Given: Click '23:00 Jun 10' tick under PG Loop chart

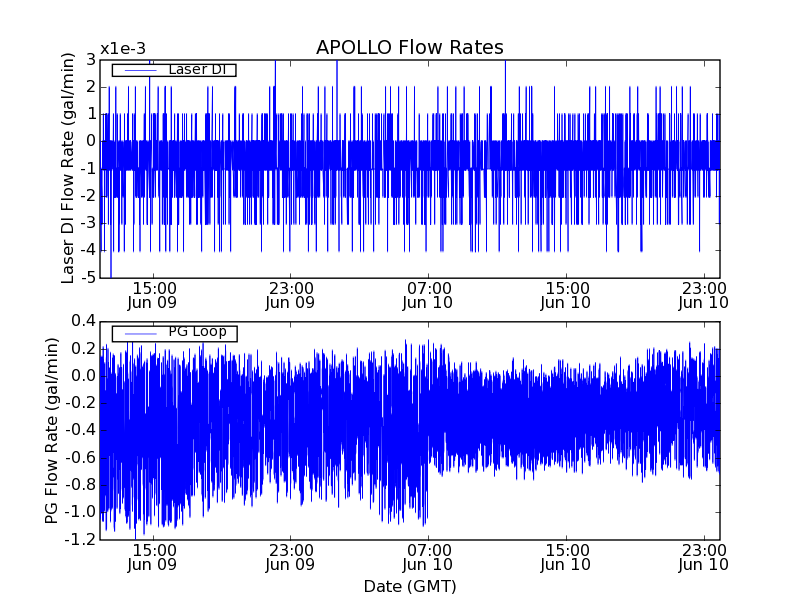Looking at the screenshot, I should (704, 558).
